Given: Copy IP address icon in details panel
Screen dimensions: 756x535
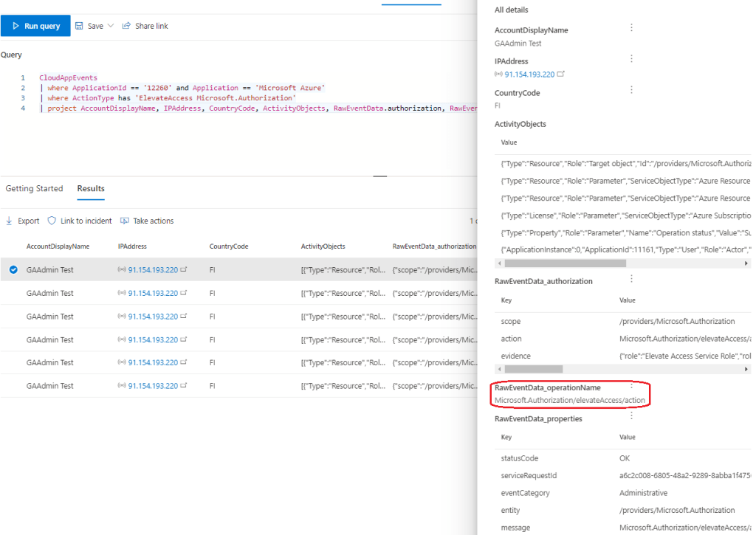Looking at the screenshot, I should click(x=561, y=75).
